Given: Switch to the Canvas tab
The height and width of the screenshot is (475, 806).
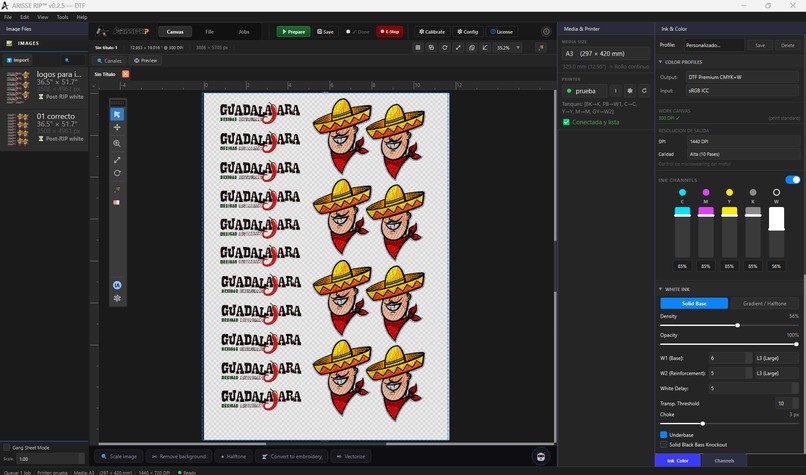Looking at the screenshot, I should [175, 32].
